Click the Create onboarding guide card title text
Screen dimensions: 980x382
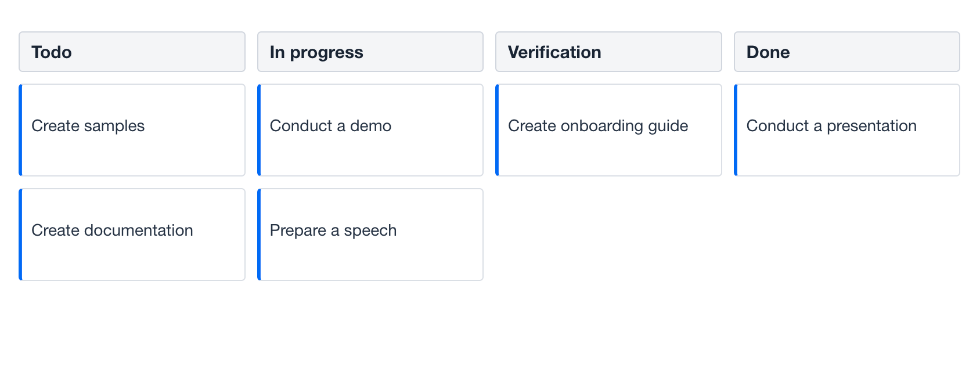coord(599,125)
